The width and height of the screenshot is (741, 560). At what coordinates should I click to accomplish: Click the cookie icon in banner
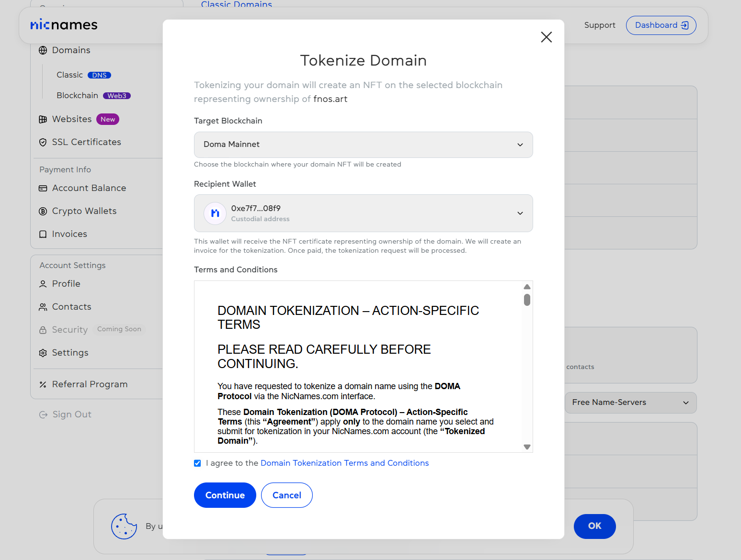coord(124,526)
